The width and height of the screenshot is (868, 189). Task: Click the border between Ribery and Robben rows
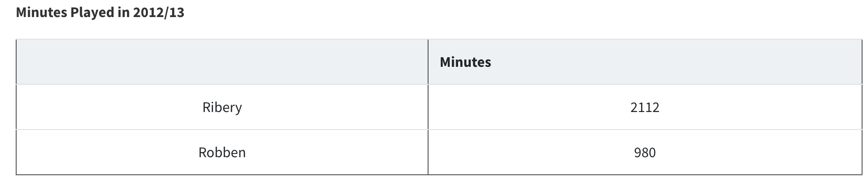(322, 130)
